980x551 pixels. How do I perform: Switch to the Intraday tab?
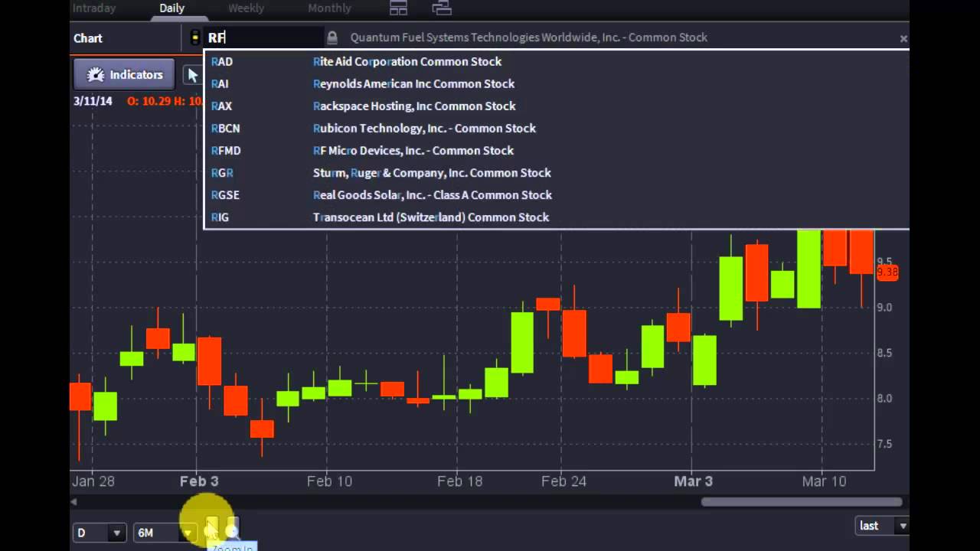94,8
